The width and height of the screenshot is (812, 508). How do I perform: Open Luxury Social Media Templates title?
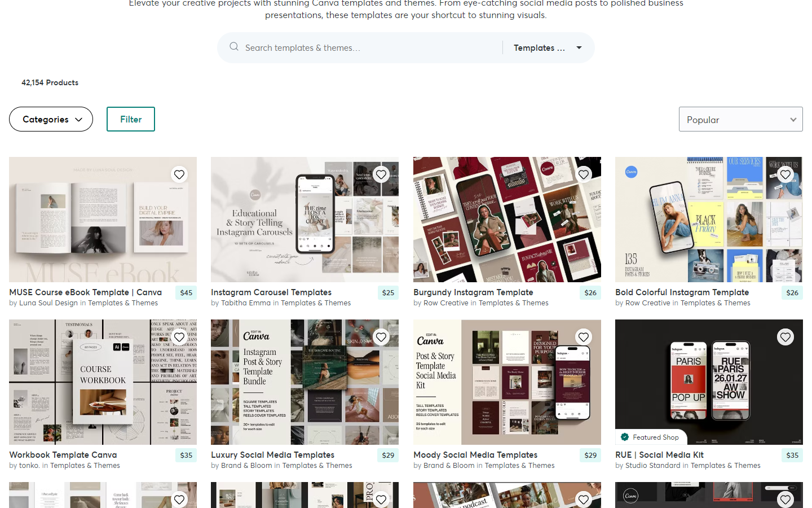click(x=272, y=455)
